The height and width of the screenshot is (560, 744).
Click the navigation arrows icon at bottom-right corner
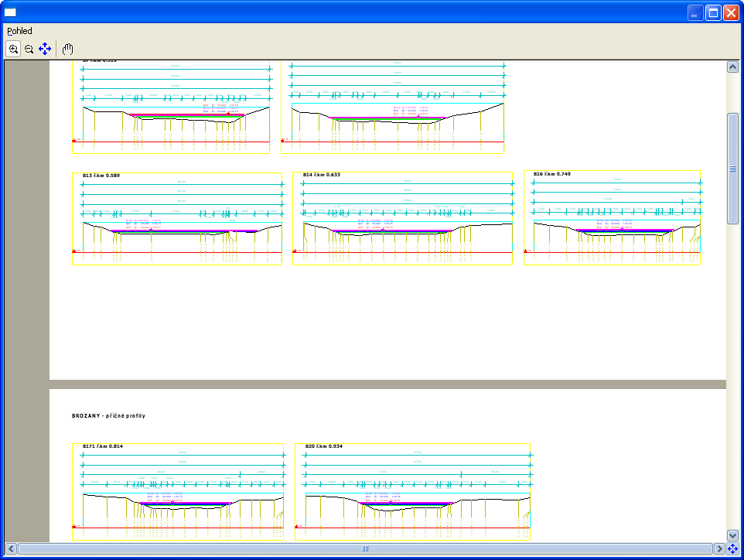point(733,548)
